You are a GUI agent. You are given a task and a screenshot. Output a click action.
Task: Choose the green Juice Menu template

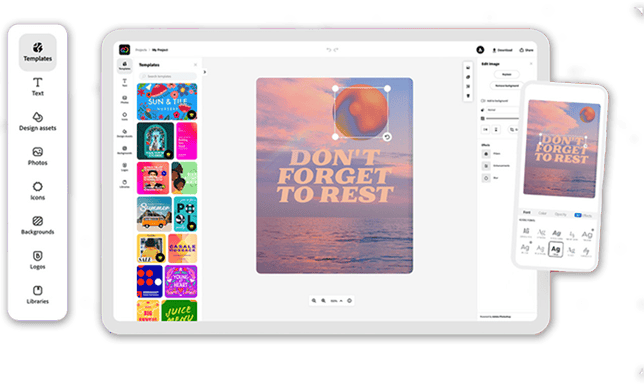point(179,310)
